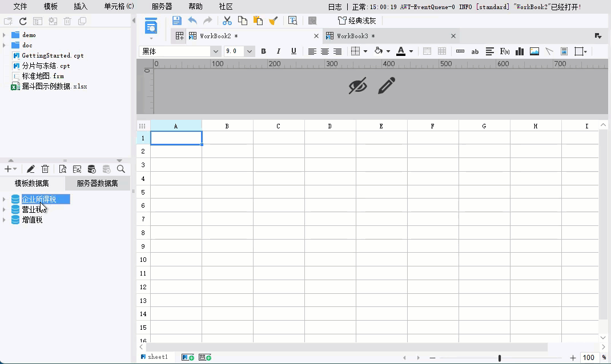Image resolution: width=611 pixels, height=364 pixels.
Task: Click the 日志 log button
Action: click(x=335, y=7)
